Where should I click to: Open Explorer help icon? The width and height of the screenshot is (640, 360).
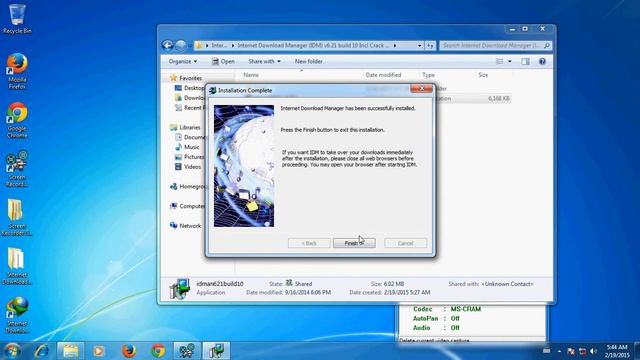(x=542, y=61)
